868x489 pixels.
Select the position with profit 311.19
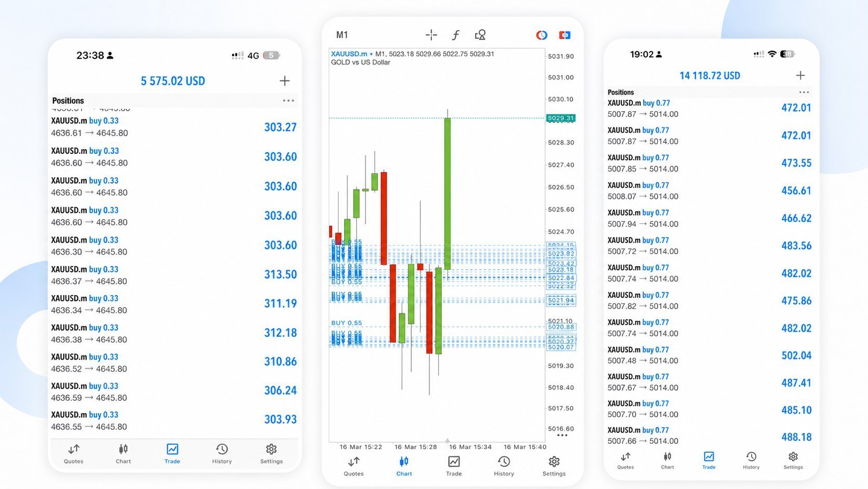coord(174,304)
